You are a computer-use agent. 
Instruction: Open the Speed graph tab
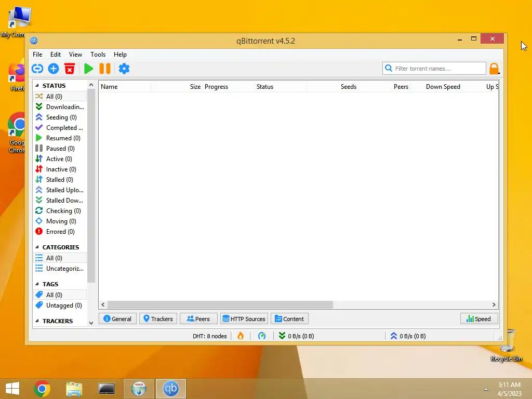click(479, 319)
